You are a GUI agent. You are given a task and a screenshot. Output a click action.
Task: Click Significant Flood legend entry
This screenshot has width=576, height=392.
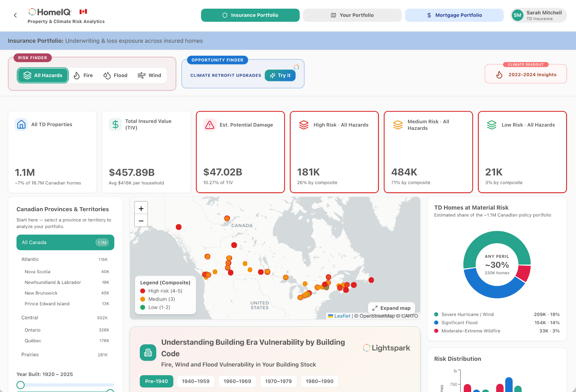click(x=497, y=323)
